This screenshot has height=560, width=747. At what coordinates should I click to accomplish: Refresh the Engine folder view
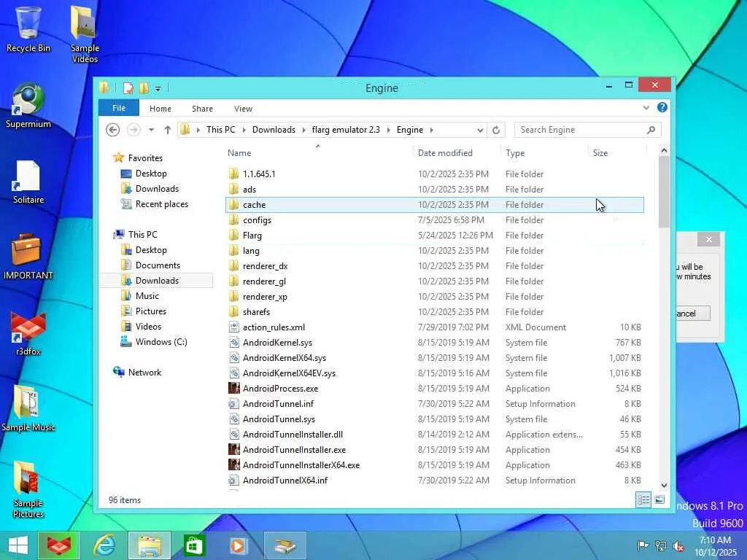(x=496, y=130)
